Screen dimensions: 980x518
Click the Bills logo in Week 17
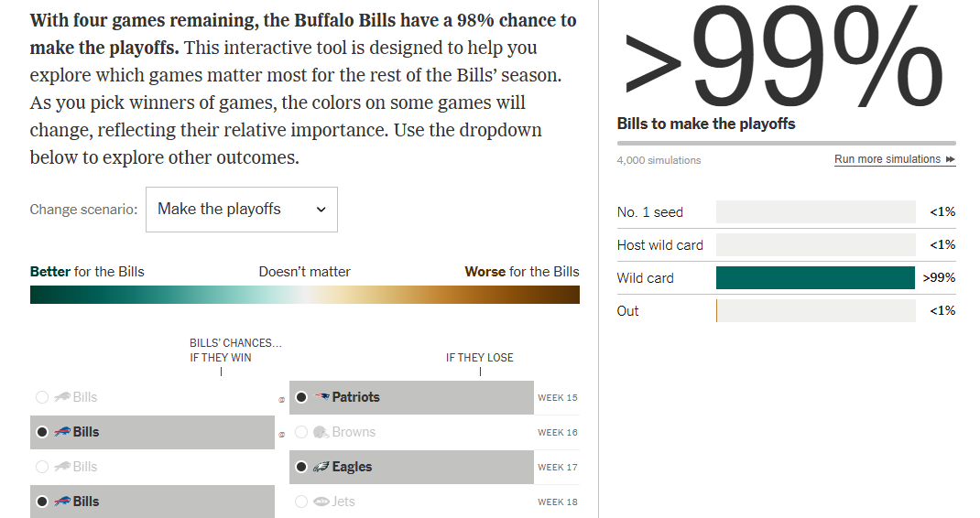coord(63,467)
